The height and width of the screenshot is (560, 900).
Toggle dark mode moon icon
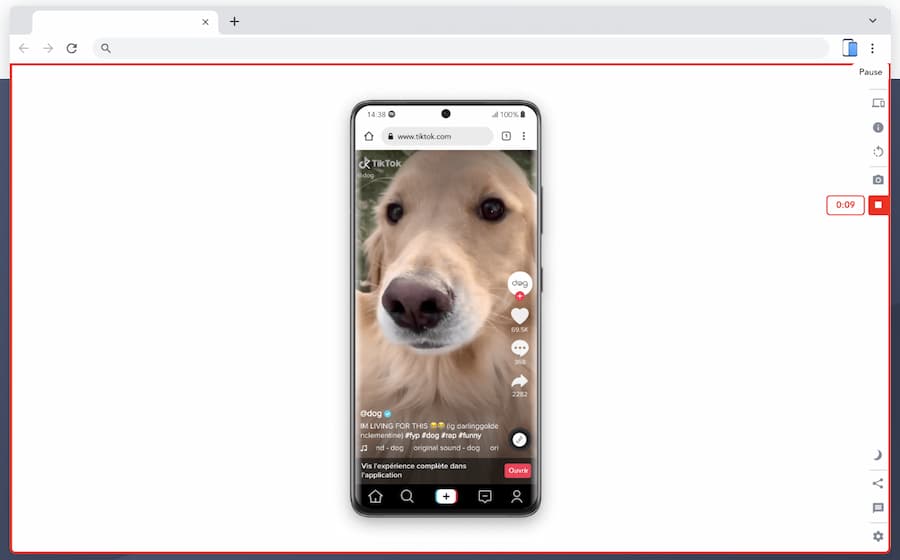[878, 455]
